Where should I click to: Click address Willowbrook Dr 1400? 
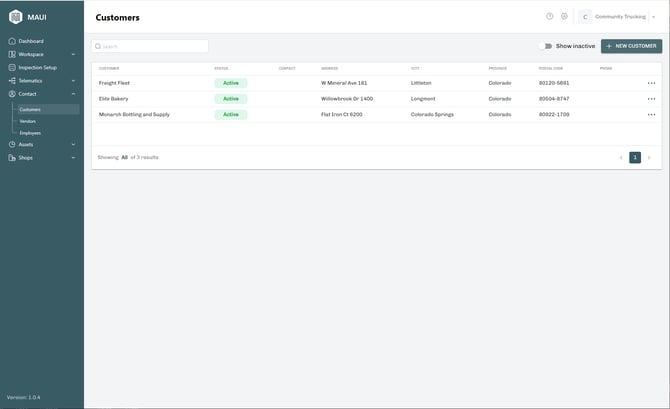(x=347, y=99)
